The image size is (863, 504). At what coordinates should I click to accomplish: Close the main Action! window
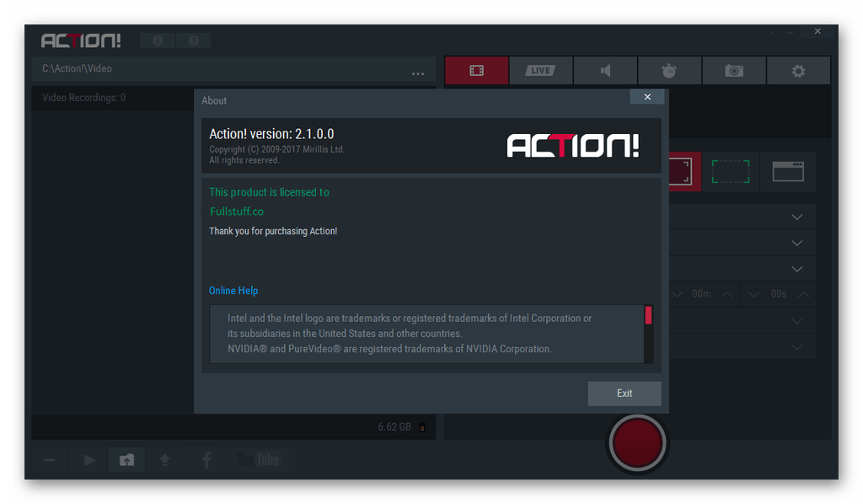click(817, 31)
